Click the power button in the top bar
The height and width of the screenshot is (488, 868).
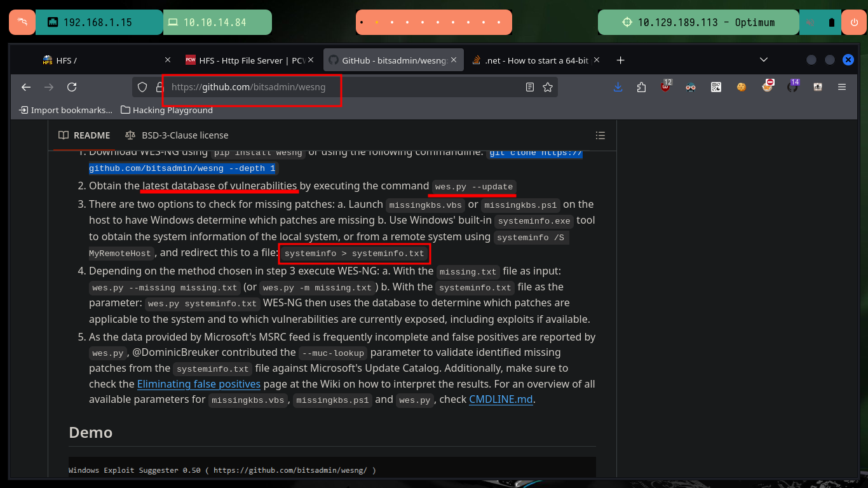853,22
